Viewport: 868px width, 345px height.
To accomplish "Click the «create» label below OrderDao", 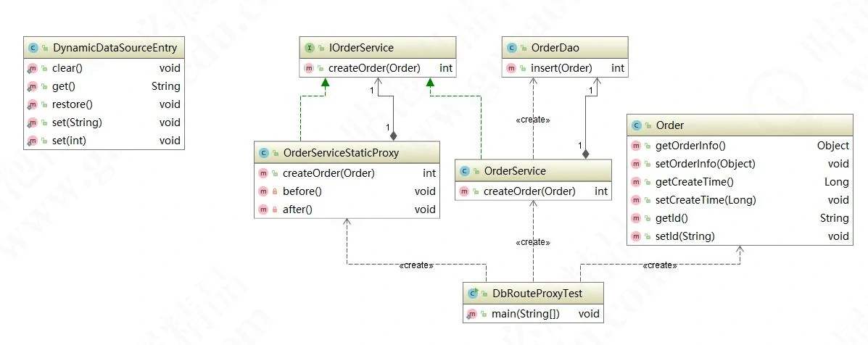I will click(533, 120).
